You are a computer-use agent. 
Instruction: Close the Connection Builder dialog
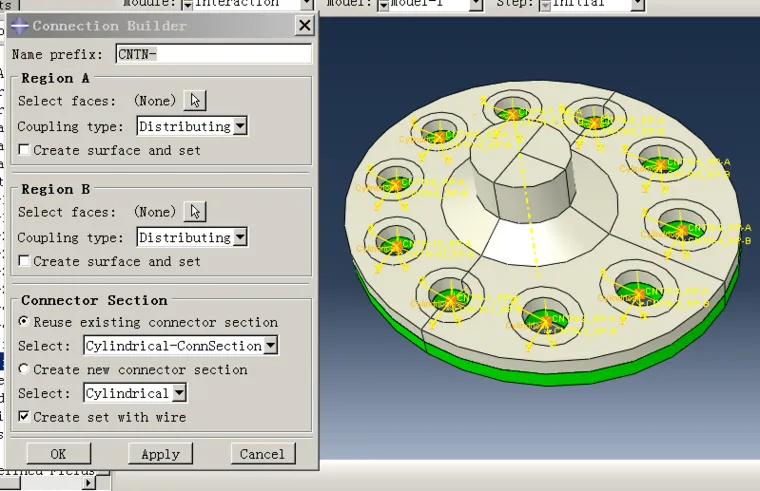click(x=304, y=25)
